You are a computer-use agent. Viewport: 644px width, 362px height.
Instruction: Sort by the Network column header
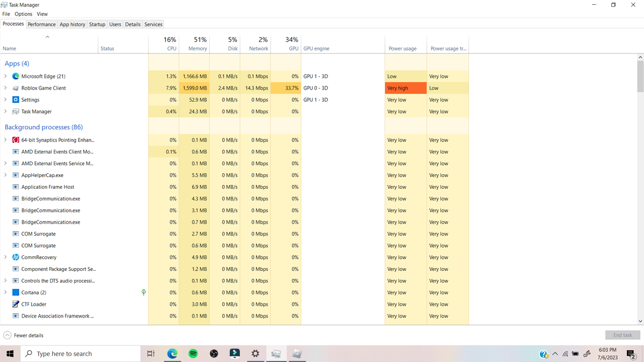[255, 44]
